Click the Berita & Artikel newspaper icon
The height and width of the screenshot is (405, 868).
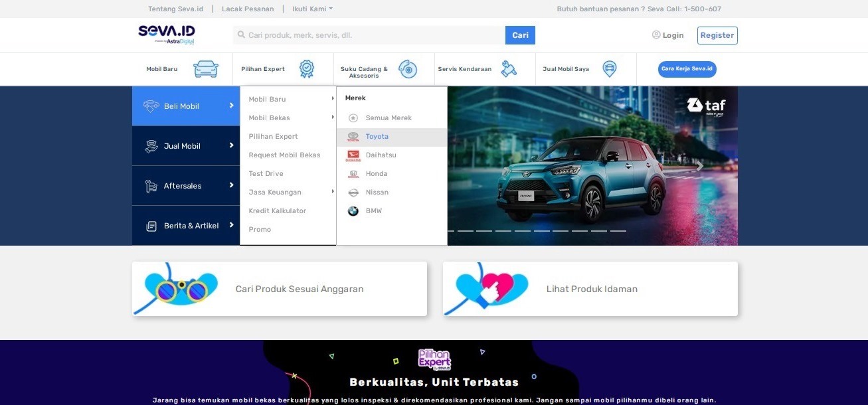[151, 226]
